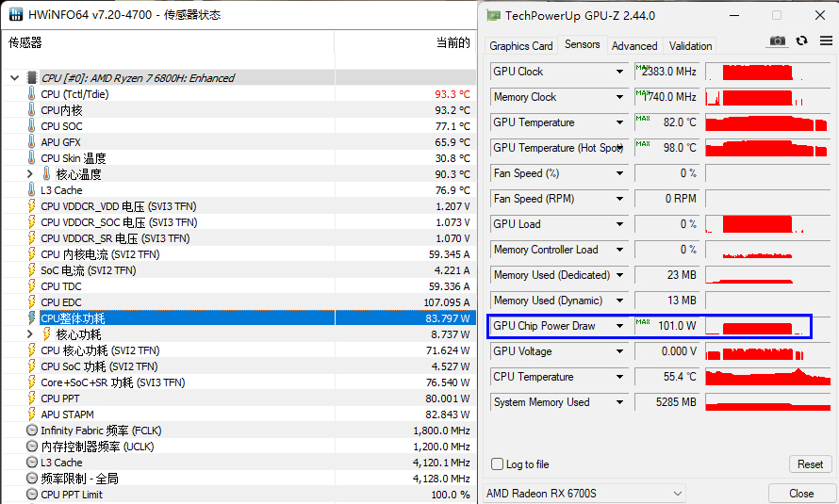Click the thermometer icon beside CPU SOC
The width and height of the screenshot is (839, 504).
(x=31, y=126)
